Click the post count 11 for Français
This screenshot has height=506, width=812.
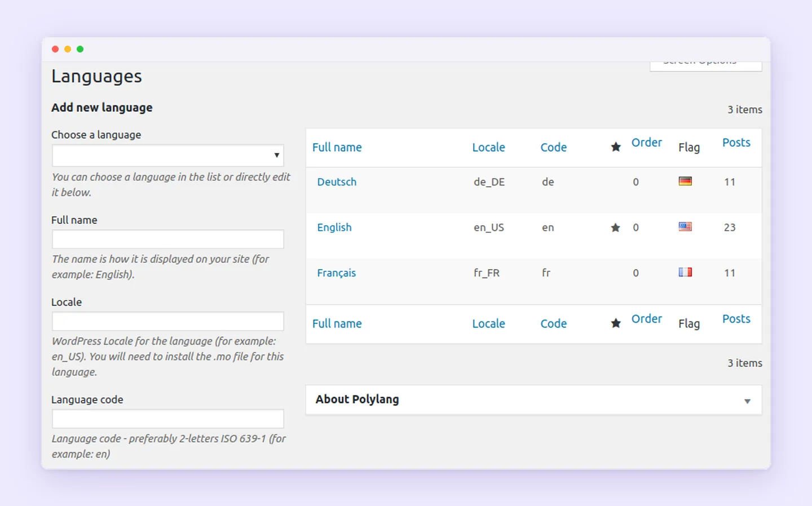tap(730, 273)
